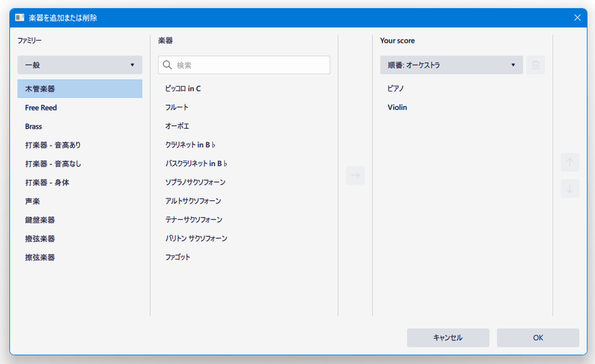
Task: Select the 木管楽器 family
Action: 80,89
